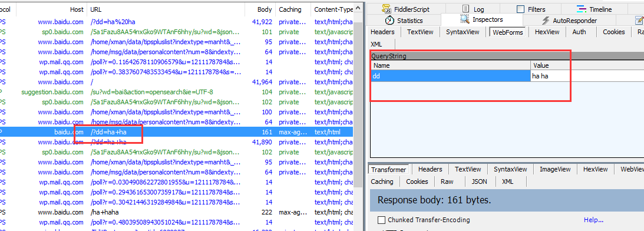Switch to request Cookies tab
The width and height of the screenshot is (644, 231).
point(613,32)
